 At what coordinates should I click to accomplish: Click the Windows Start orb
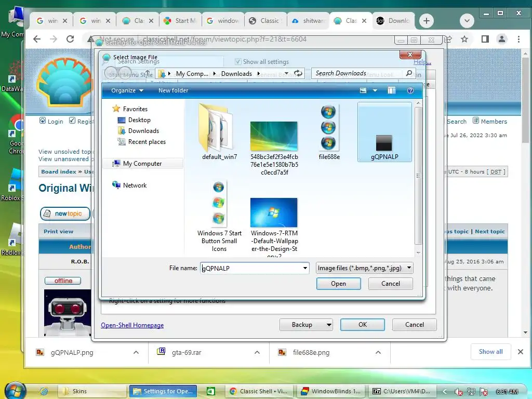[15, 390]
